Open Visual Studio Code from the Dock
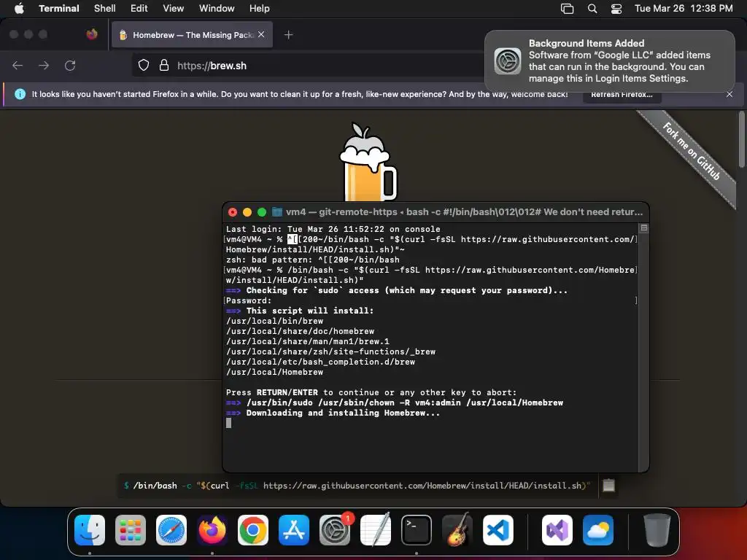This screenshot has width=747, height=560. pos(498,530)
